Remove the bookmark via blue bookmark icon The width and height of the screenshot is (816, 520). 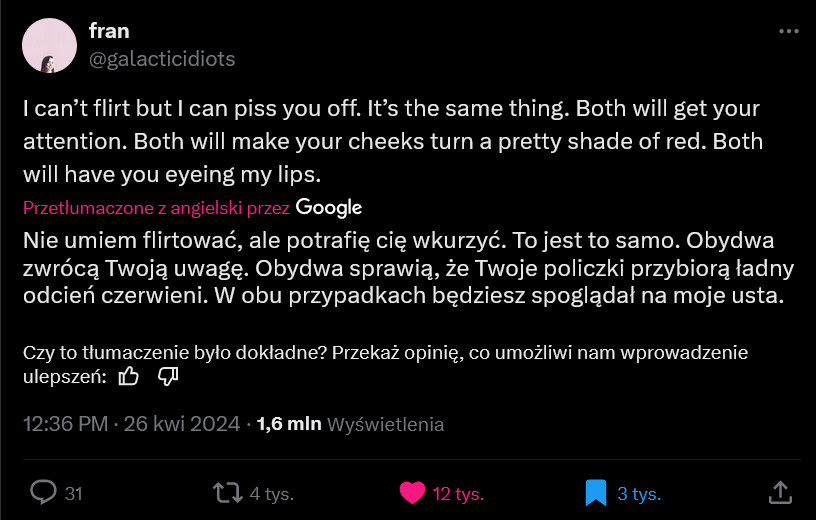click(596, 492)
